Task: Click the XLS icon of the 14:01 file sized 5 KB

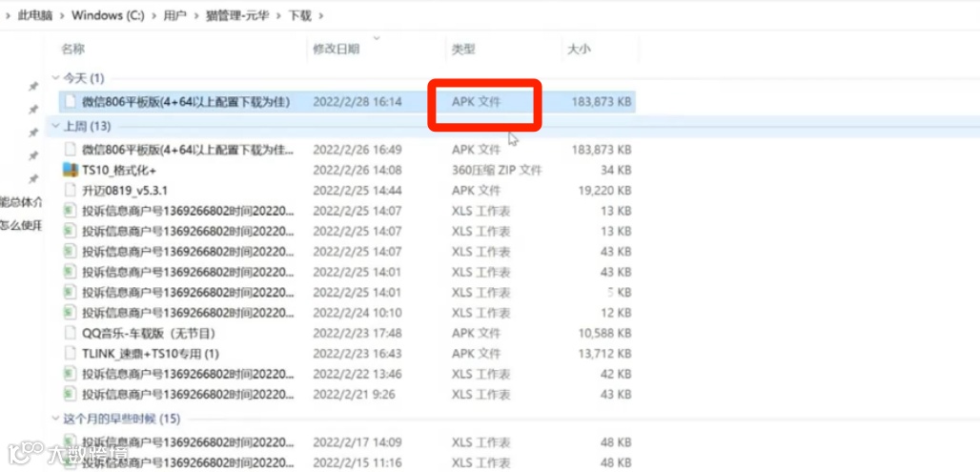Action: pos(71,292)
